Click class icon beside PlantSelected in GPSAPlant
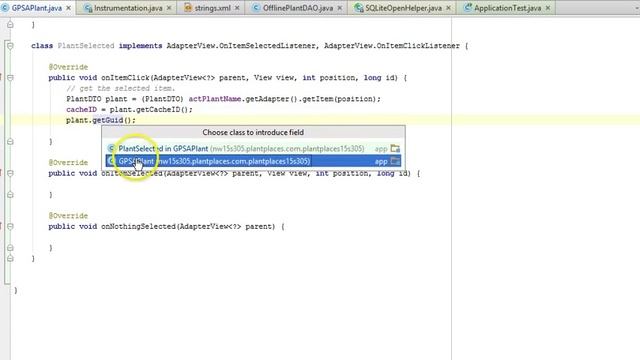Image resolution: width=640 pixels, height=360 pixels. click(x=111, y=149)
